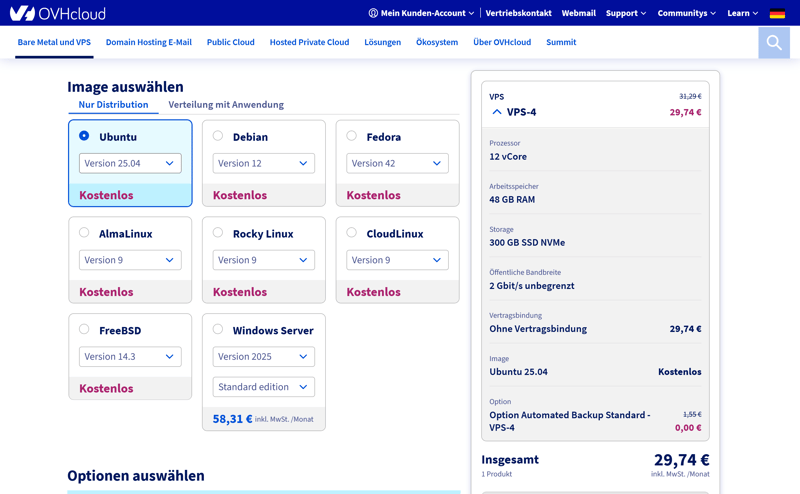Collapse VPS-4 details with the chevron
The image size is (800, 494).
coord(497,112)
